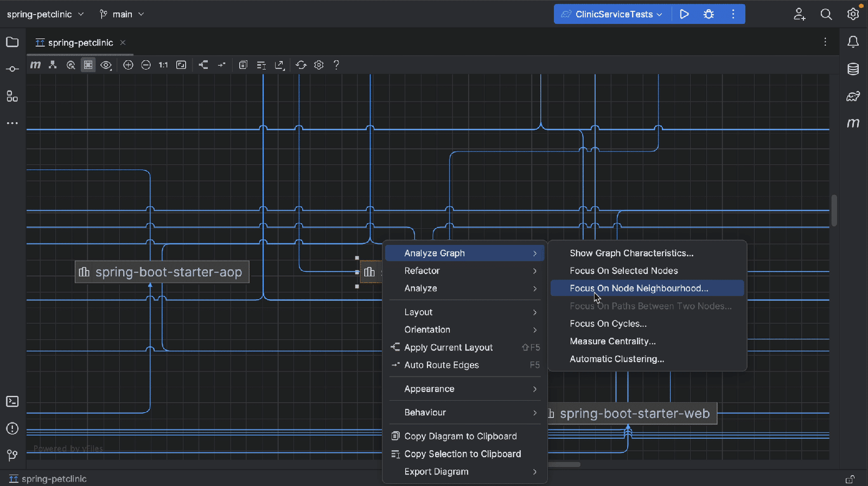The width and height of the screenshot is (868, 486).
Task: Open the main branch dropdown
Action: [122, 14]
